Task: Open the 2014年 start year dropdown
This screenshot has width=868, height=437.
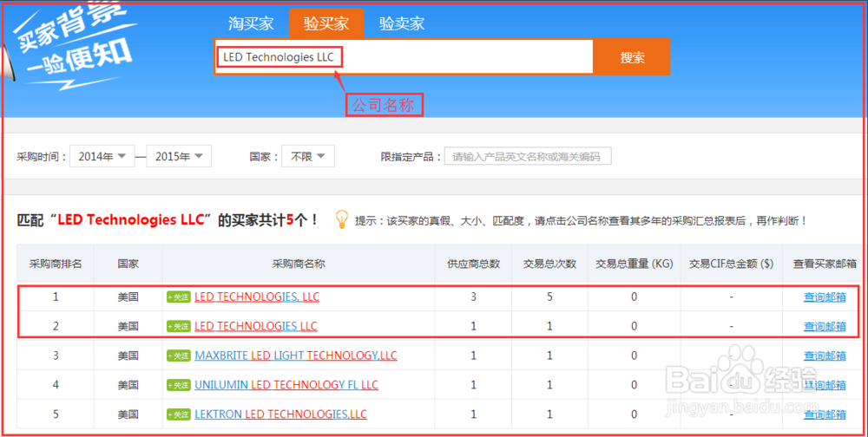Action: pyautogui.click(x=102, y=157)
